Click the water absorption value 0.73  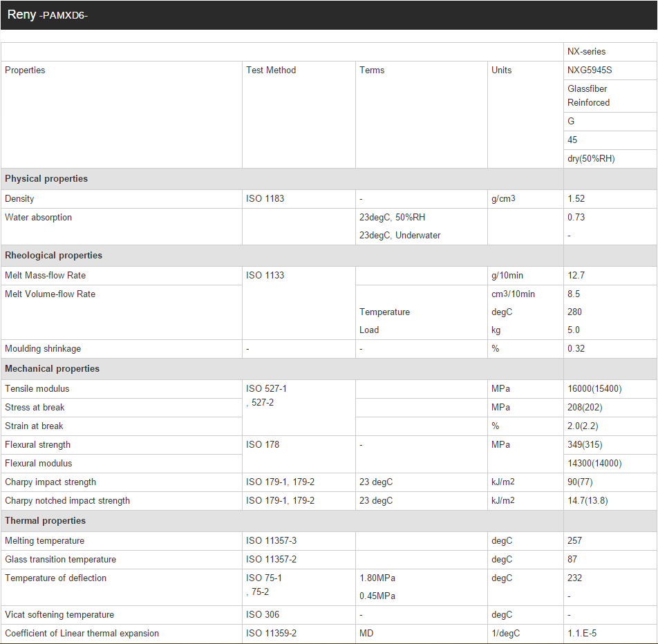click(x=576, y=218)
